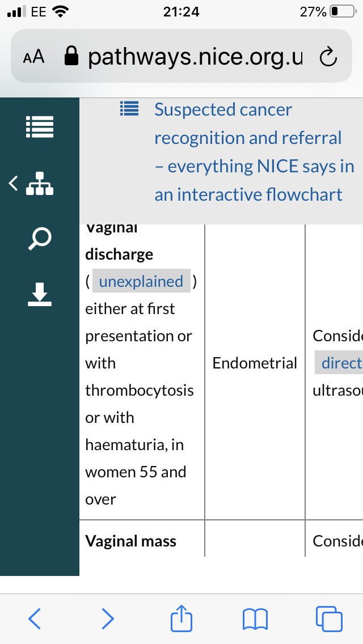Open the flowchart hierarchy icon in the sidebar
Viewport: 363px width, 644px height.
coord(40,184)
